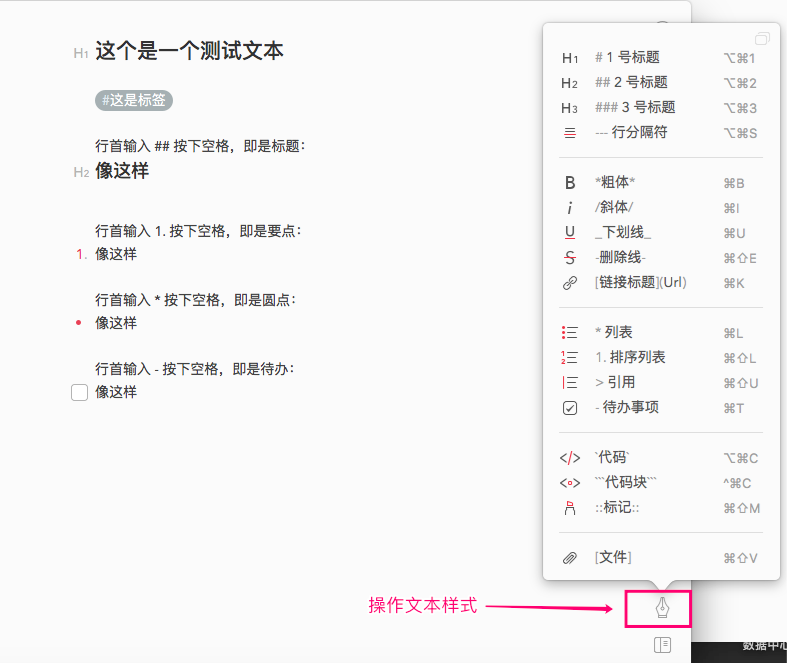The width and height of the screenshot is (787, 663).
Task: Click the underline U icon
Action: (570, 232)
